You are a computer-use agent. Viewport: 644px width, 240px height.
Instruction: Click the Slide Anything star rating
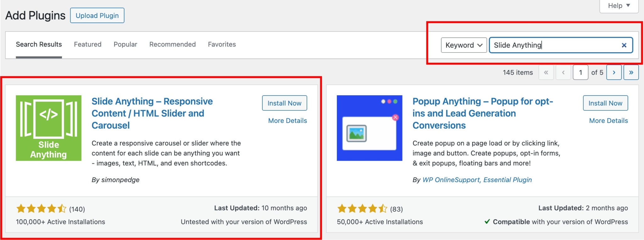[41, 209]
